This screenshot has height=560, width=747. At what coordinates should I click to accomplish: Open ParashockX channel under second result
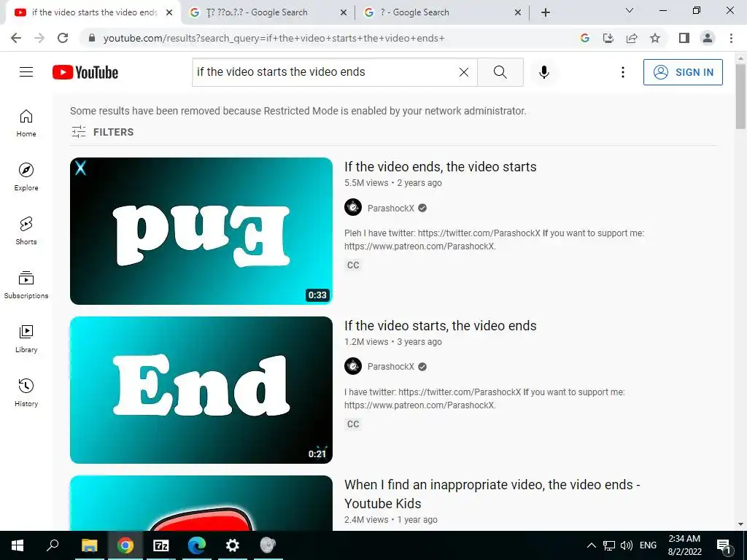[391, 367]
